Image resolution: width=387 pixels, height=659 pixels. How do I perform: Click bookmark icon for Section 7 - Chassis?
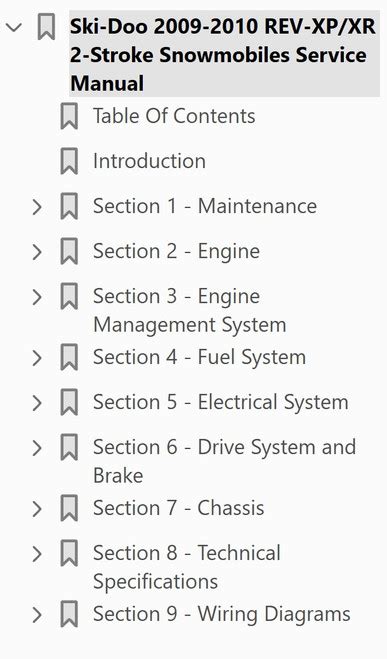tap(69, 508)
